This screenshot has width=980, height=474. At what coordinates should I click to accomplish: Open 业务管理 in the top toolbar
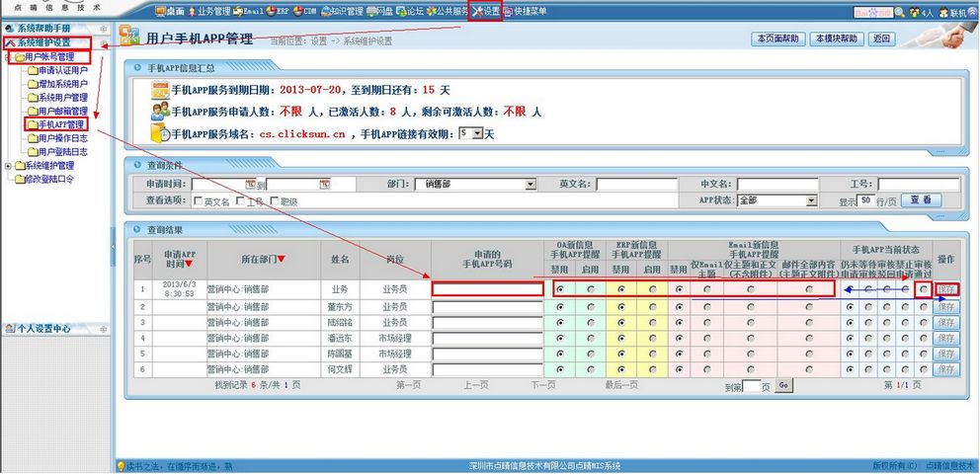click(x=204, y=12)
